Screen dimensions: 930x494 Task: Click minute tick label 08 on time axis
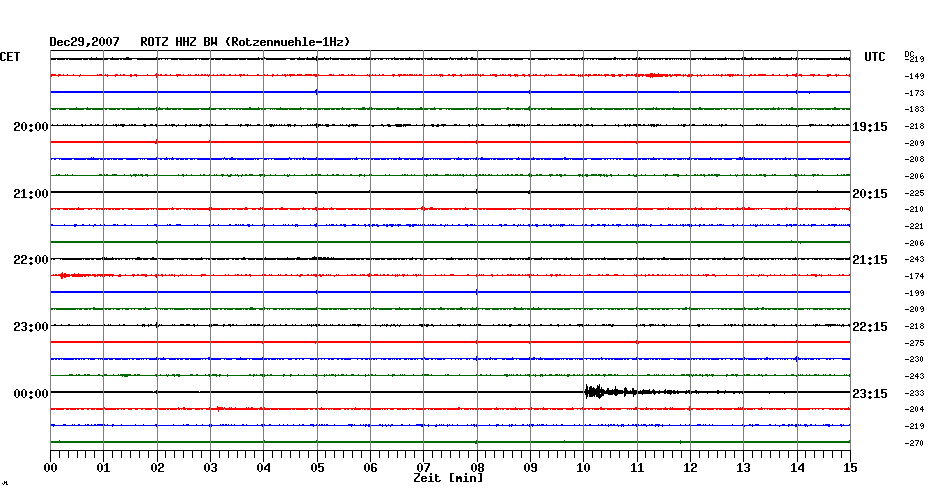pos(477,468)
